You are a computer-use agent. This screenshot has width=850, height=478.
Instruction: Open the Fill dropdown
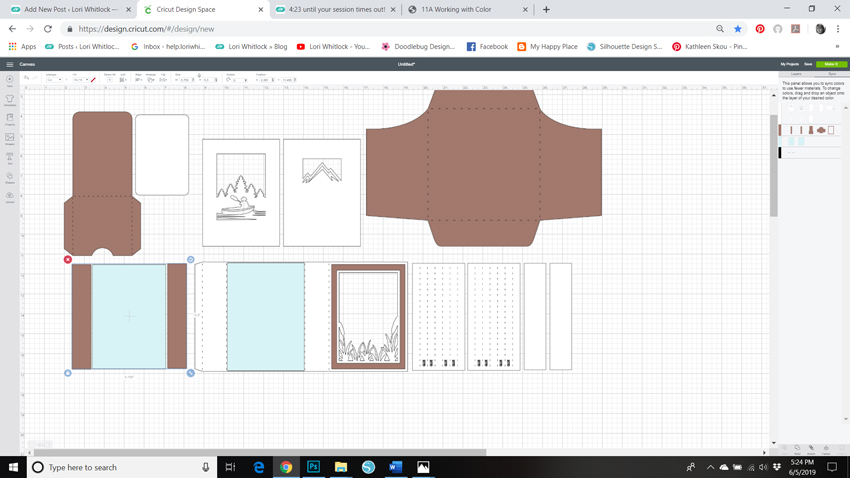click(78, 80)
